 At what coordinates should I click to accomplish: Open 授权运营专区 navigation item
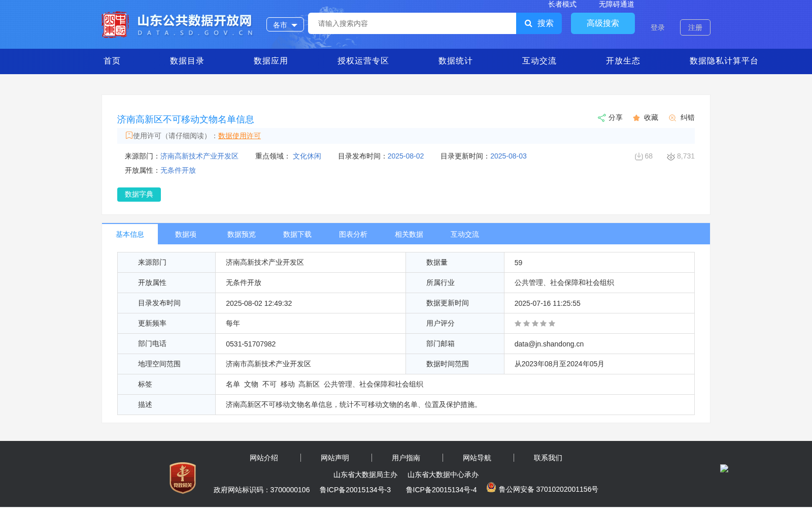[x=363, y=61]
